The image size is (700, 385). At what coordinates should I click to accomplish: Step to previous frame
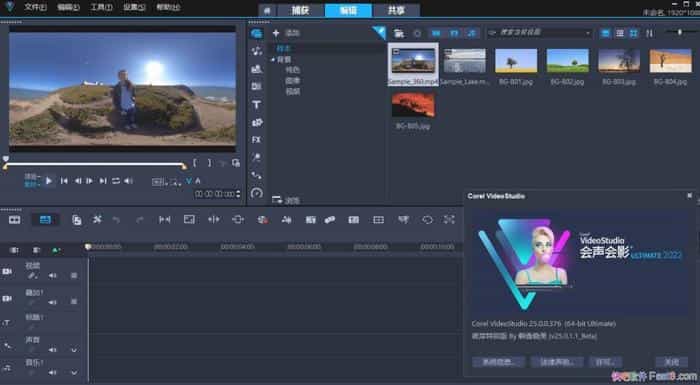click(x=78, y=181)
